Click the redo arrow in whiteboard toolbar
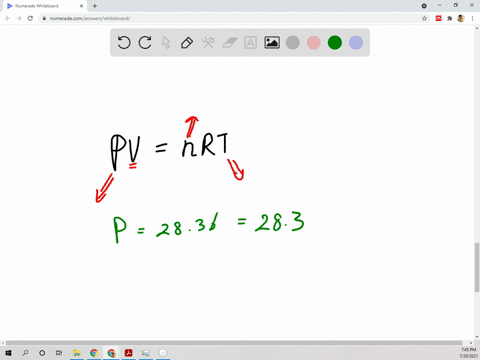This screenshot has width=480, height=360. click(x=145, y=43)
